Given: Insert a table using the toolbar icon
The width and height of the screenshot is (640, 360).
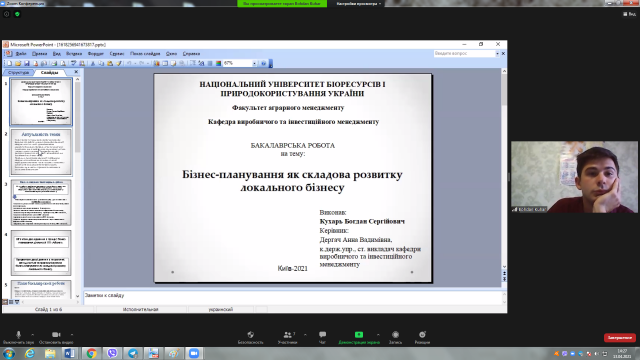Looking at the screenshot, I should pos(164,63).
